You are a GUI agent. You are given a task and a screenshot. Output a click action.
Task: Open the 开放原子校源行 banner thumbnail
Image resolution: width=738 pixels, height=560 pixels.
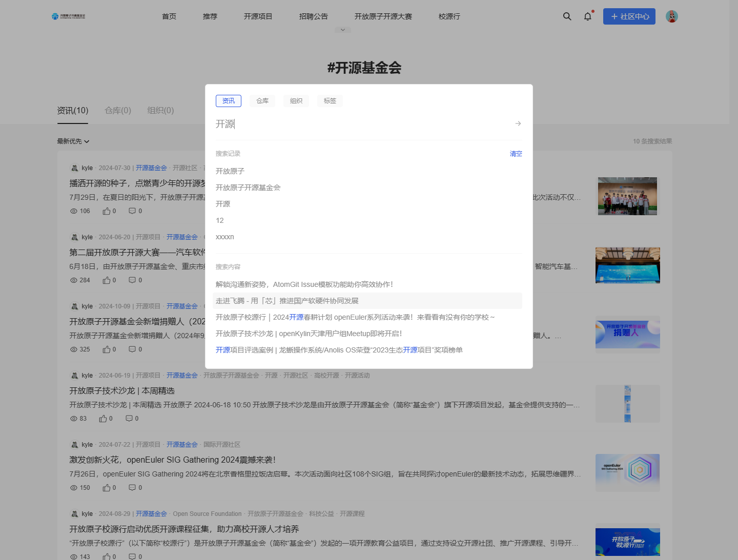[628, 542]
